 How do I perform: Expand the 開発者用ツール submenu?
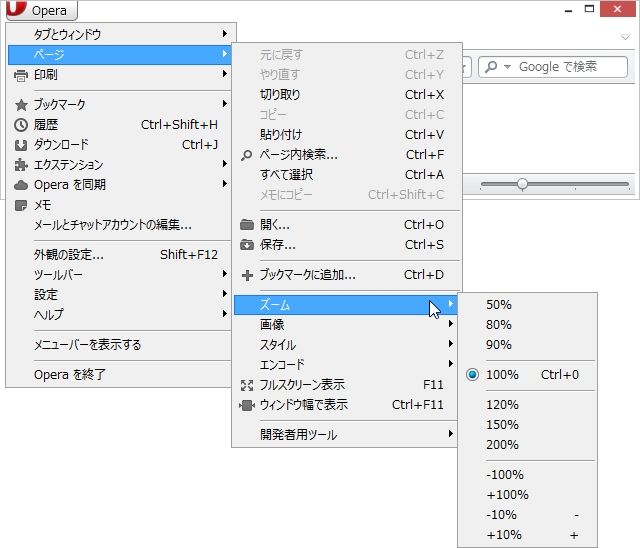346,435
